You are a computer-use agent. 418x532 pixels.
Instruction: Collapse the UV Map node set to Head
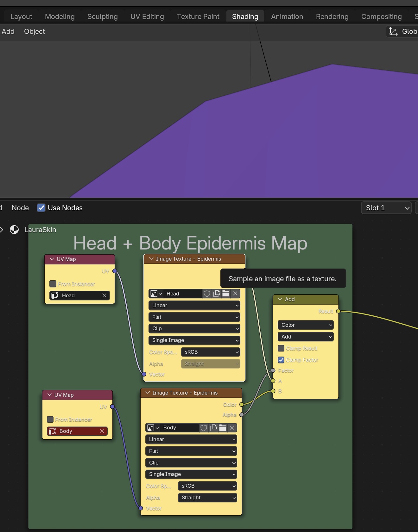point(52,259)
